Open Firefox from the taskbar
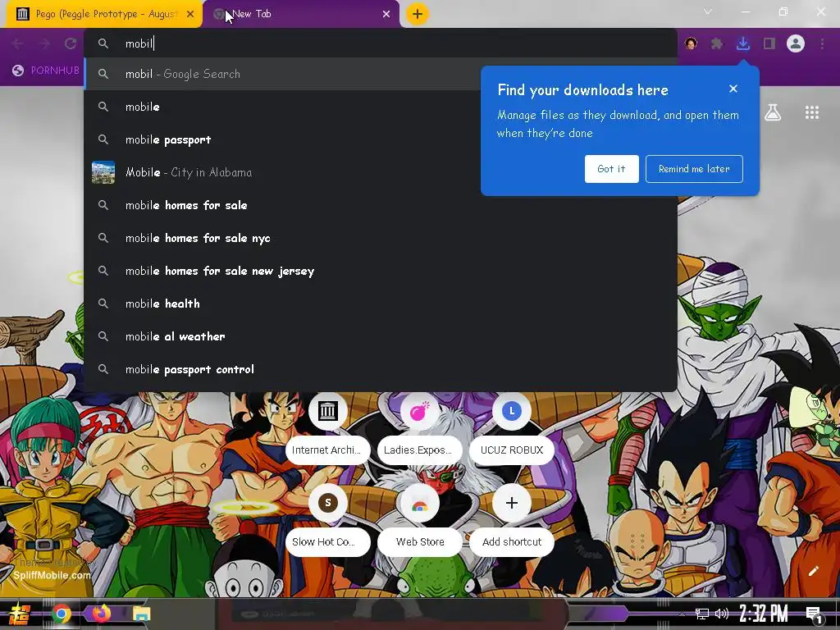The width and height of the screenshot is (840, 630). coord(101,614)
